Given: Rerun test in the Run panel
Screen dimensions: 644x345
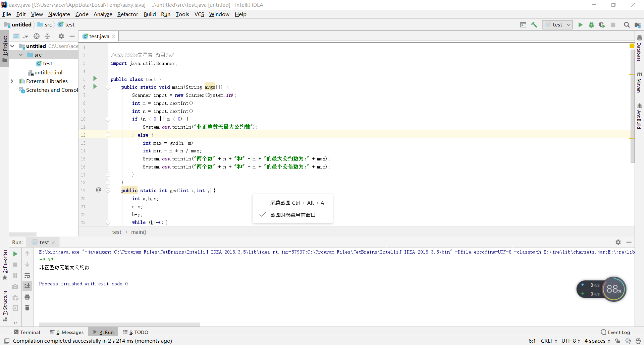Looking at the screenshot, I should (x=15, y=254).
